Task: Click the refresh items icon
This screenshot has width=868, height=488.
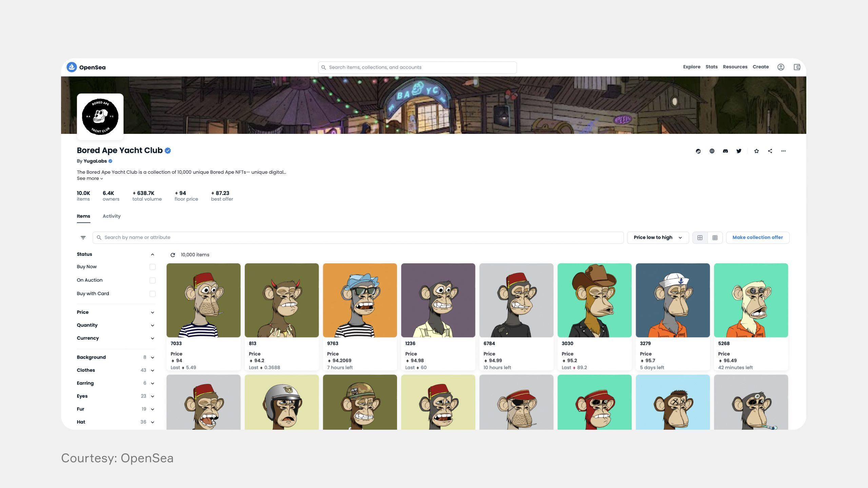Action: [x=173, y=255]
